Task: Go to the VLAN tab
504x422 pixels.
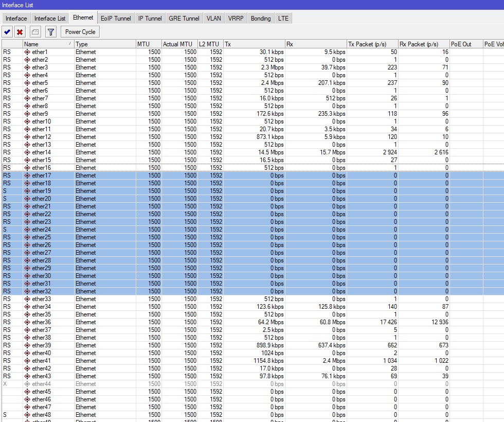Action: click(214, 19)
